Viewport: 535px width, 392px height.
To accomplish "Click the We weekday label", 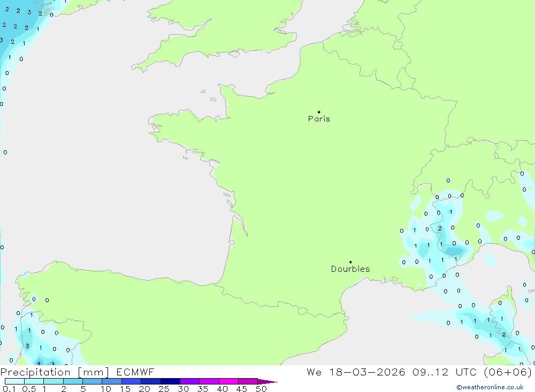I will pyautogui.click(x=314, y=372).
